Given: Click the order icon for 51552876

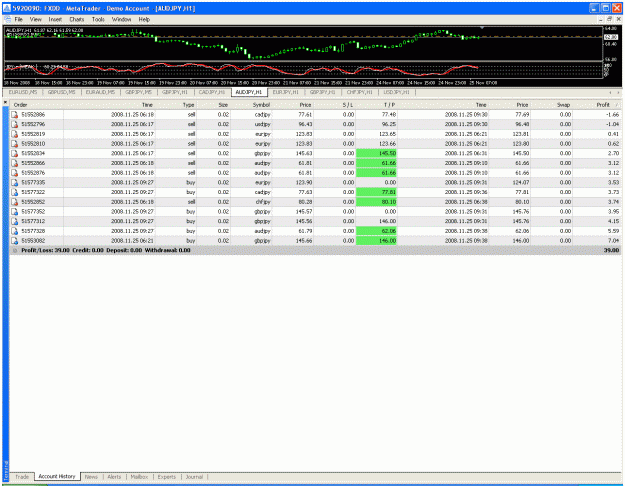Looking at the screenshot, I should point(14,173).
